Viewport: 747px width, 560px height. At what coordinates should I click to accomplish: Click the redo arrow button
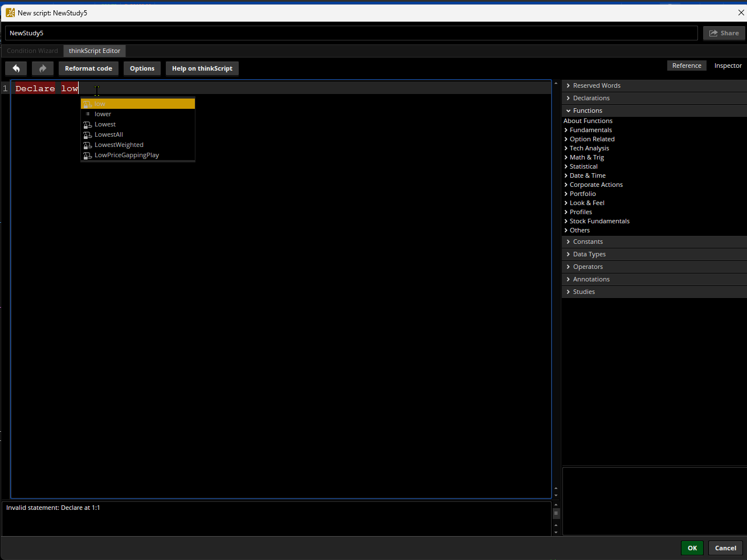click(43, 68)
